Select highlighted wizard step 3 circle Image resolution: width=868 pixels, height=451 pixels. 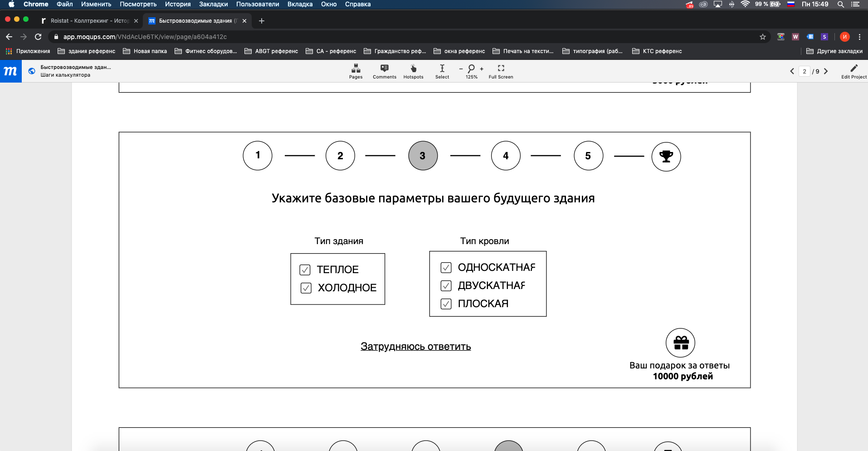pyautogui.click(x=423, y=156)
